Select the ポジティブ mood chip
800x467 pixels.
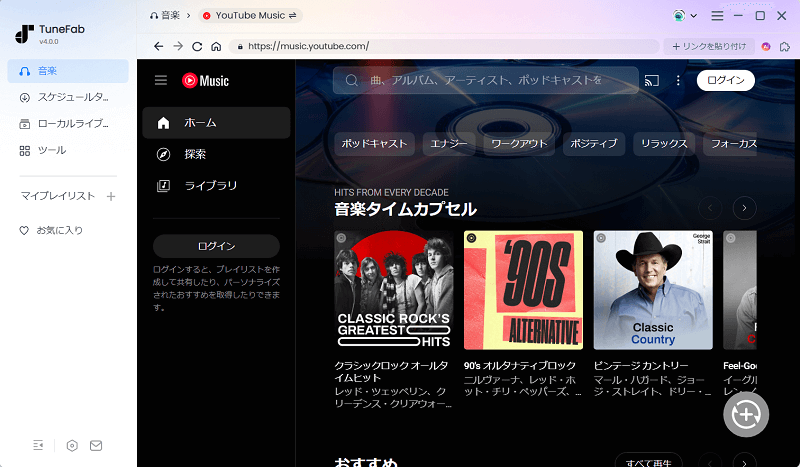[x=594, y=143]
